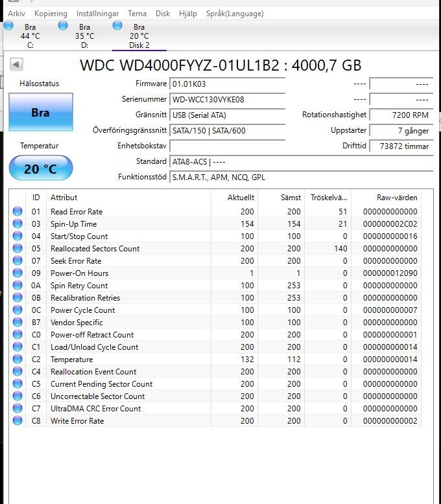Click the Sämst column header
The image size is (441, 504).
[281, 198]
